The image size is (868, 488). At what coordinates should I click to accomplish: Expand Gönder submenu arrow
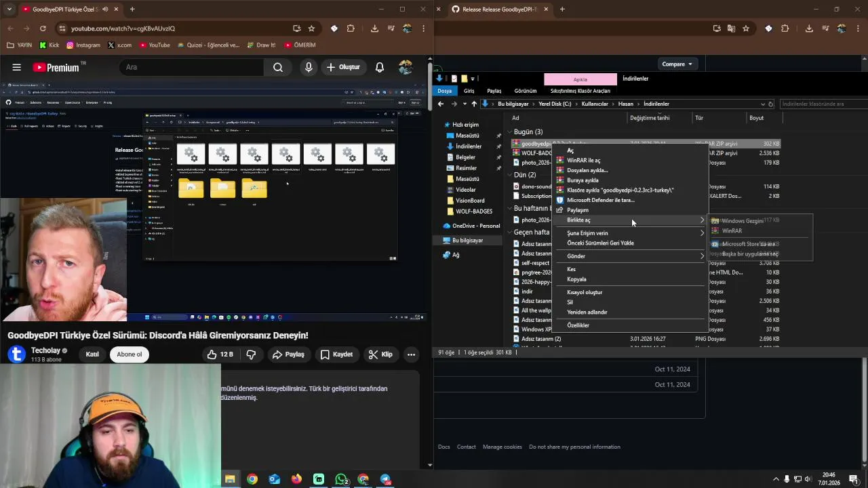702,256
